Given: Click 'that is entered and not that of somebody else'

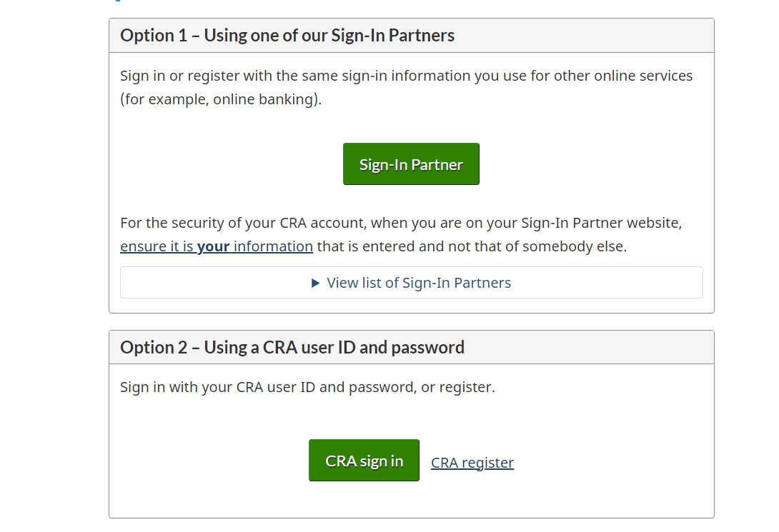Looking at the screenshot, I should coord(472,246).
